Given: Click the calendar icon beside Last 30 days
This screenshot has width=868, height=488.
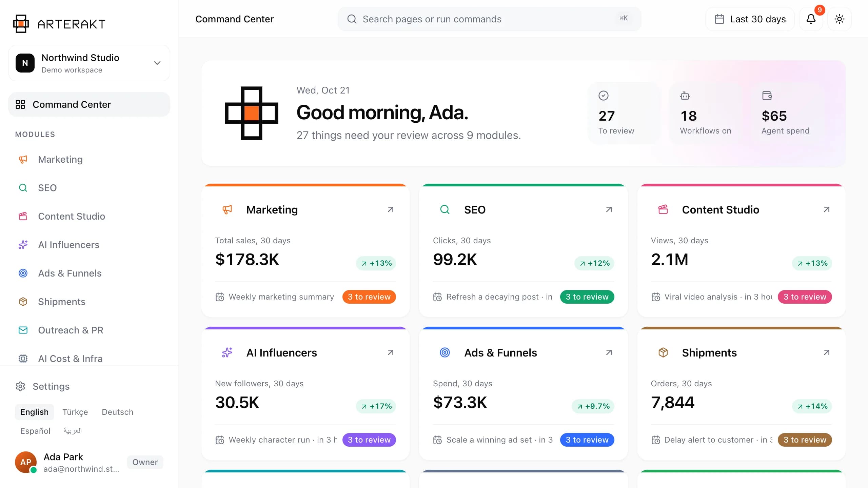Looking at the screenshot, I should click(x=719, y=19).
